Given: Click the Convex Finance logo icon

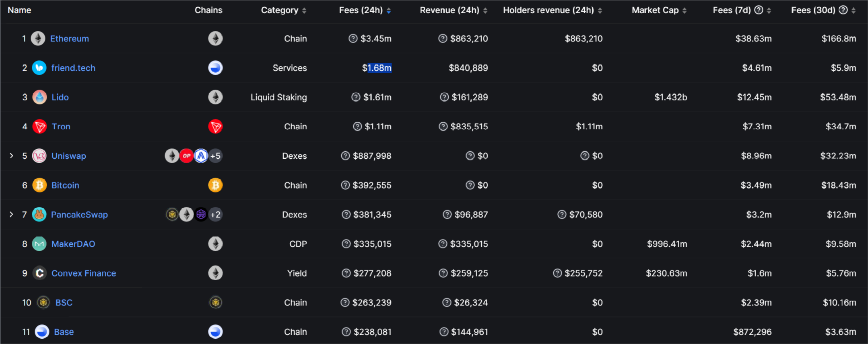Looking at the screenshot, I should [39, 273].
